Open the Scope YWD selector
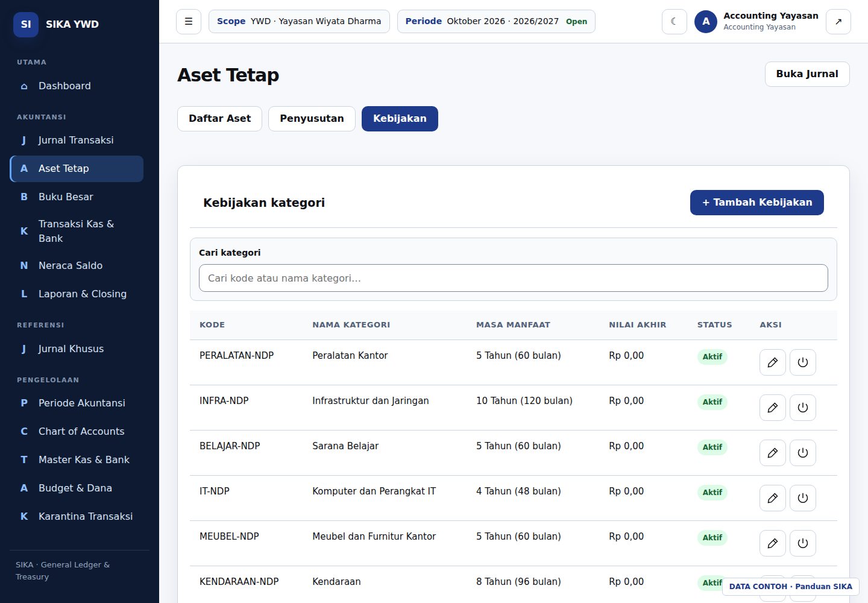Screen dimensions: 868x603 click(x=299, y=22)
